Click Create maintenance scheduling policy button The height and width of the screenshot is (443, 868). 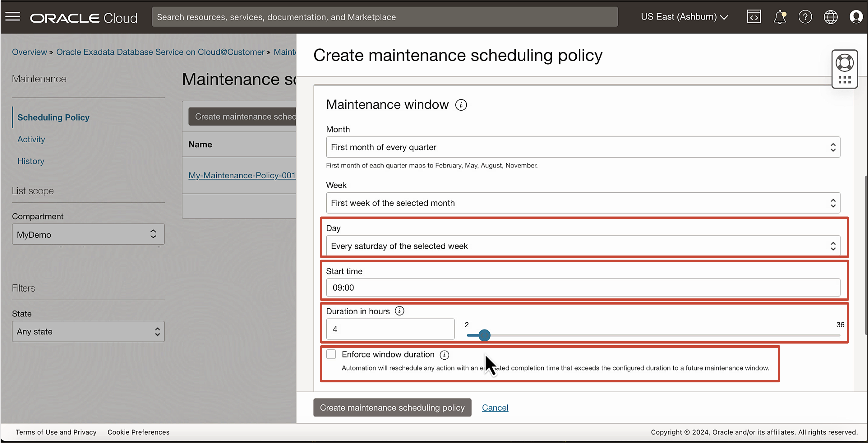coord(392,407)
